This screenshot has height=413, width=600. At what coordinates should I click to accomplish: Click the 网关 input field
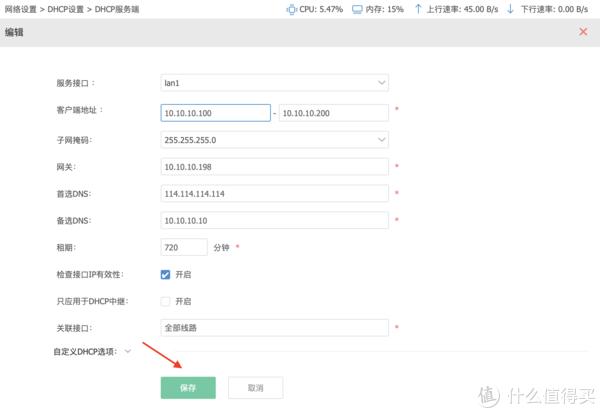[274, 167]
